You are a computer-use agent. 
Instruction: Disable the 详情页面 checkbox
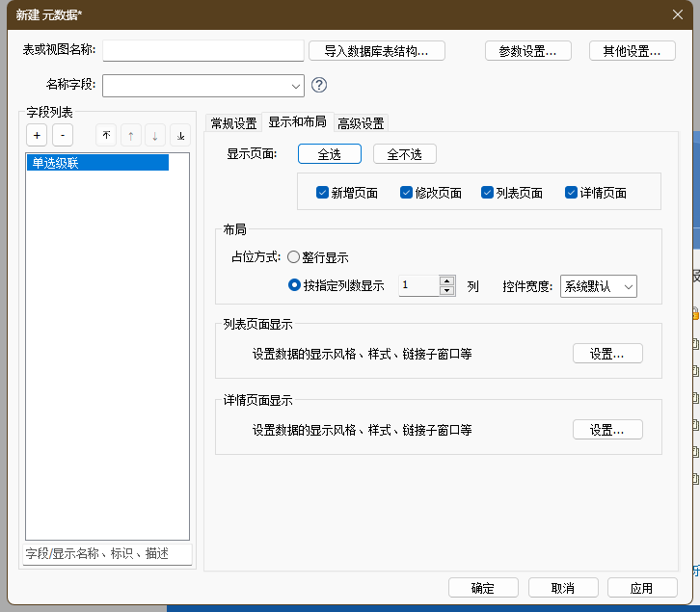[572, 193]
